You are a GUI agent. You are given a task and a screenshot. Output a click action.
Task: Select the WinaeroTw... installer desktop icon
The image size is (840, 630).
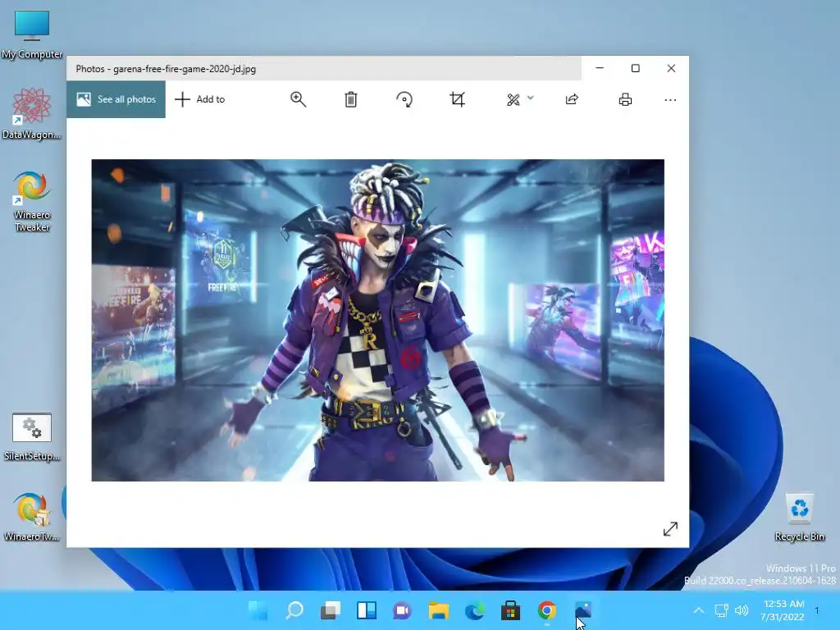coord(32,517)
